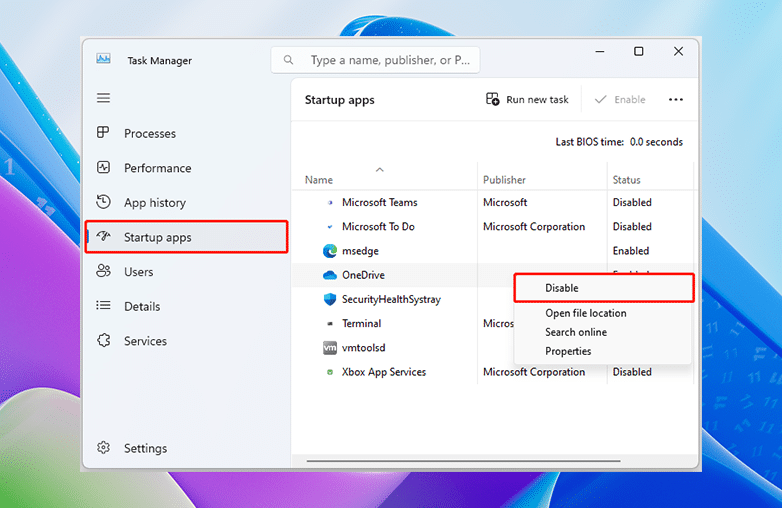
Task: Select the OneDrive startup entry
Action: pyautogui.click(x=403, y=275)
